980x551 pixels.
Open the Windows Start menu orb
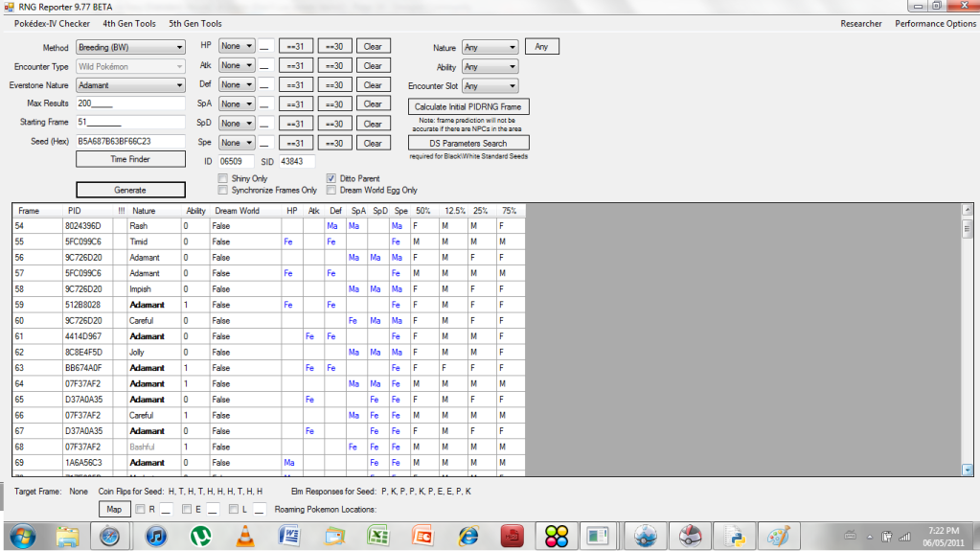coord(21,535)
